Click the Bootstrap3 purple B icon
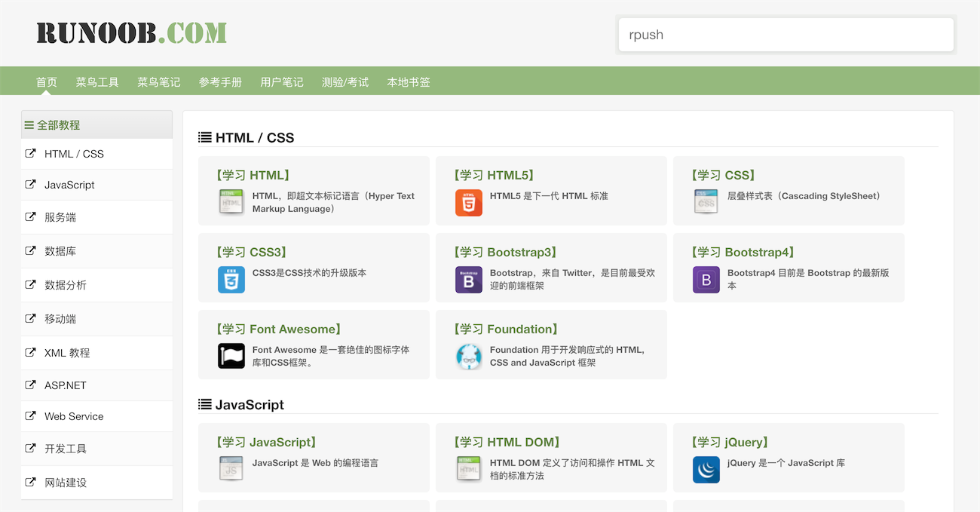 (469, 280)
